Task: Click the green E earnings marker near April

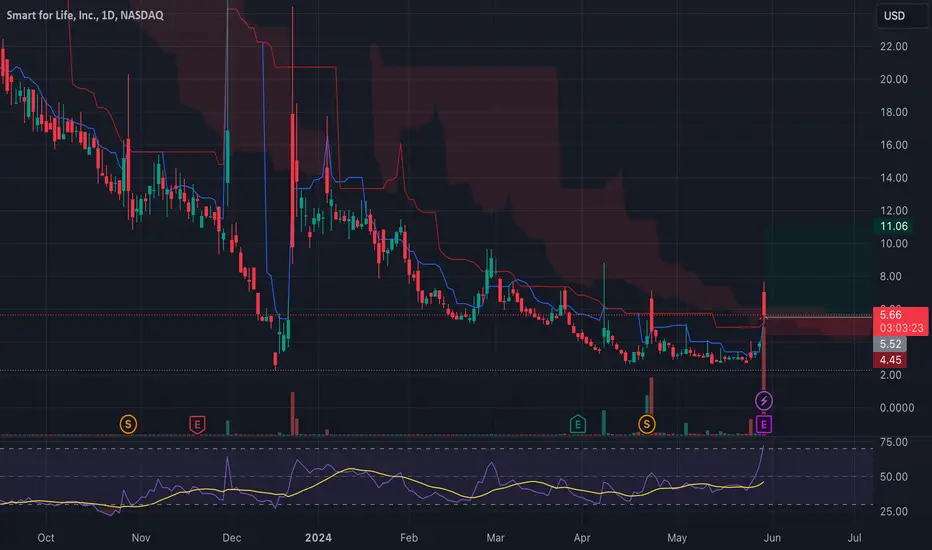Action: tap(578, 425)
